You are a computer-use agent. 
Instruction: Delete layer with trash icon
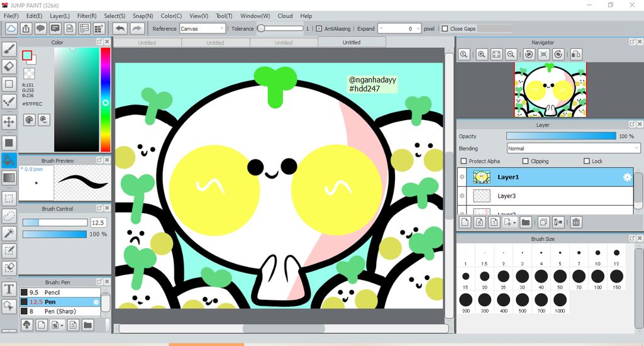point(576,222)
